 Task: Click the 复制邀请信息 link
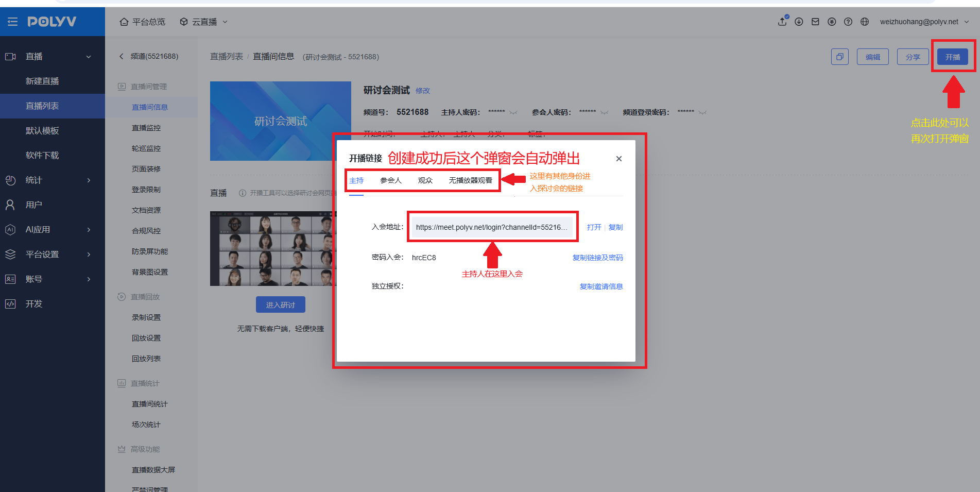click(601, 286)
